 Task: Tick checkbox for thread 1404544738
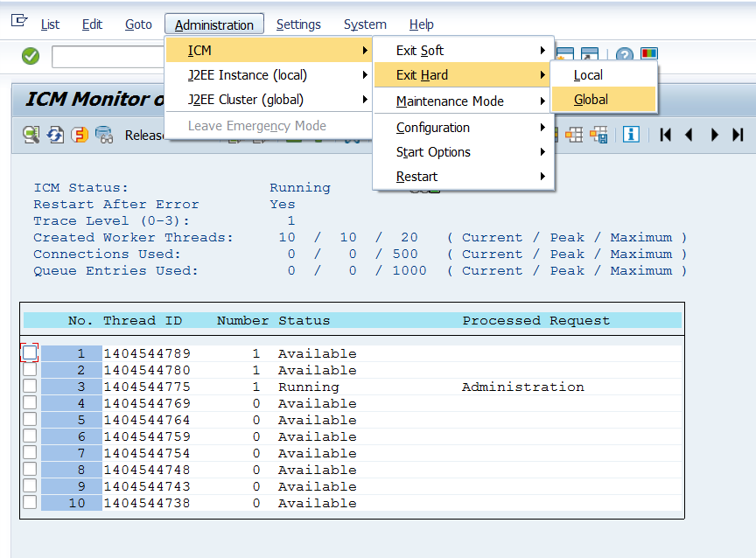click(30, 502)
